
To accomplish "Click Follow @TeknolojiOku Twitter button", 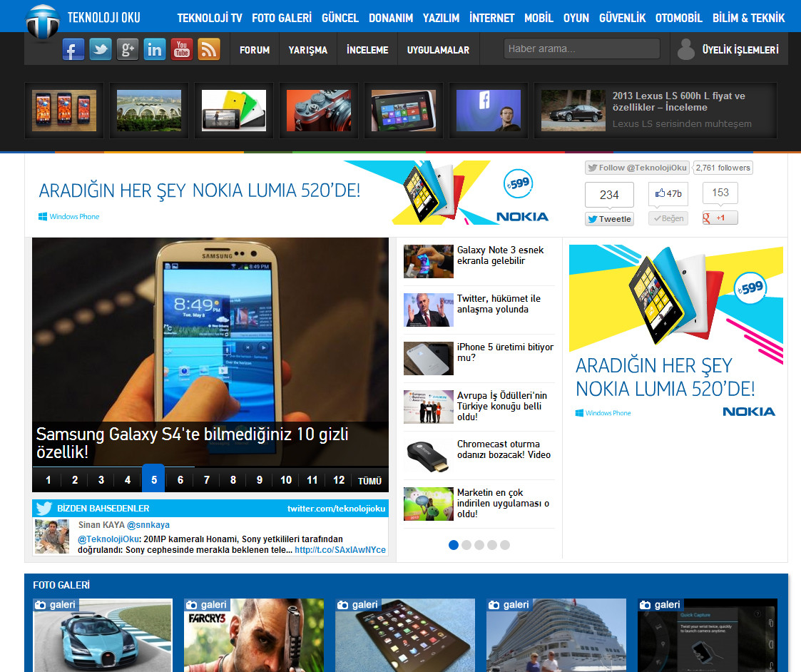I will pos(637,168).
